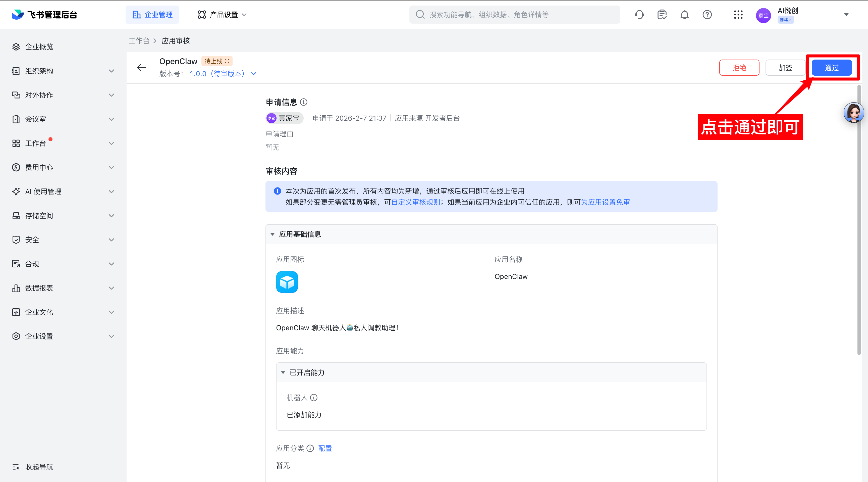Expand the 存储空间 chevron
This screenshot has width=868, height=482.
(x=112, y=216)
